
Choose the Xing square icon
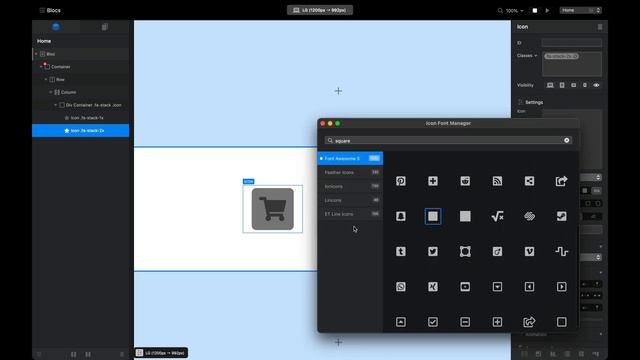pyautogui.click(x=433, y=287)
